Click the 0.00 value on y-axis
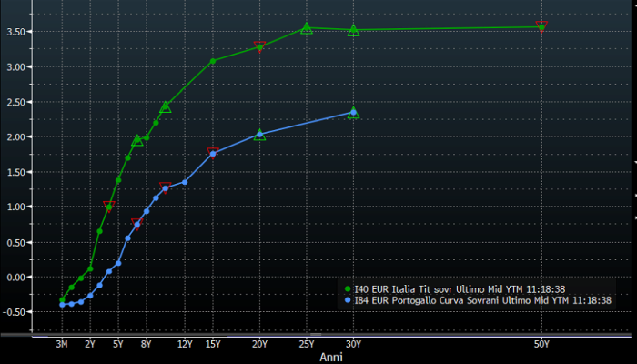 point(16,277)
